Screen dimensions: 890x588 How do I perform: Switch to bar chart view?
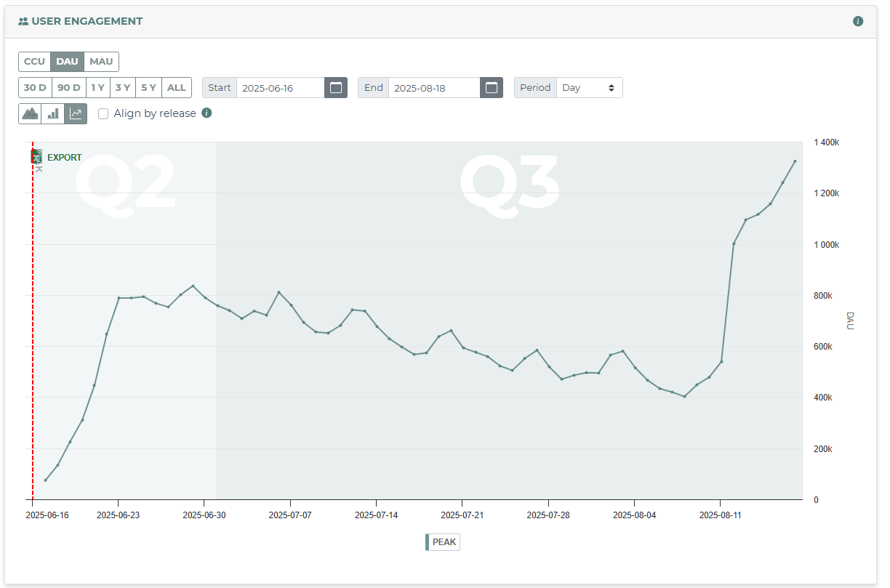pyautogui.click(x=53, y=113)
